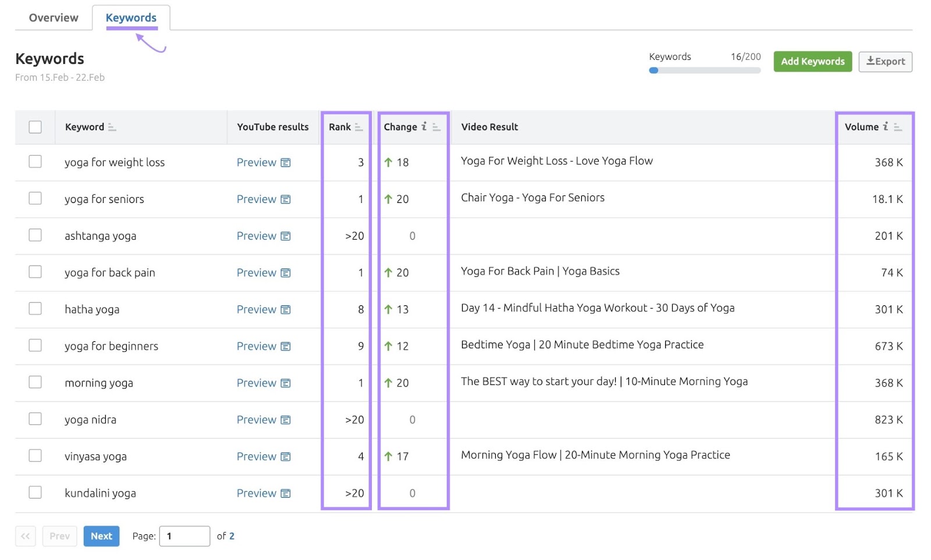Go to the Next page of keywords
931x560 pixels.
(101, 536)
